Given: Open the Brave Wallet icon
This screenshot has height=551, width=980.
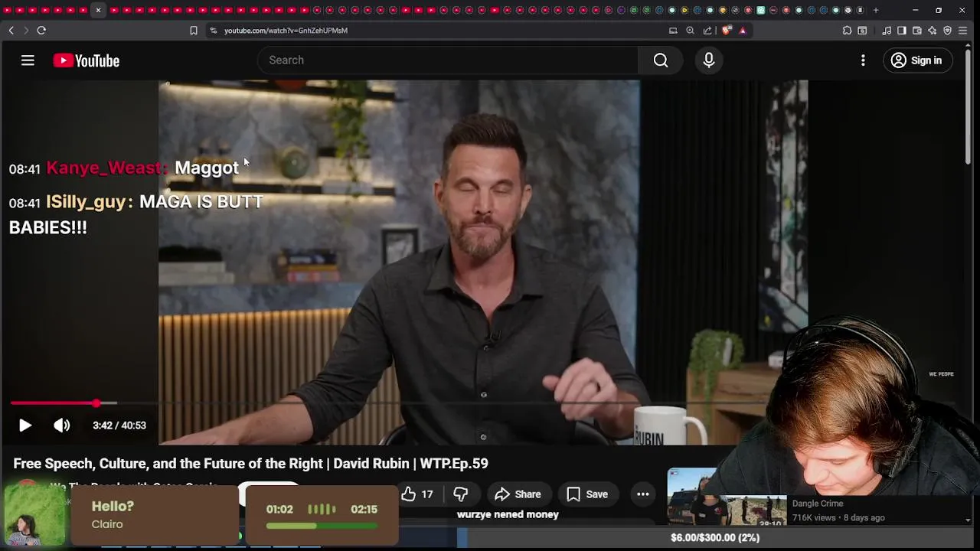Looking at the screenshot, I should coord(917,31).
